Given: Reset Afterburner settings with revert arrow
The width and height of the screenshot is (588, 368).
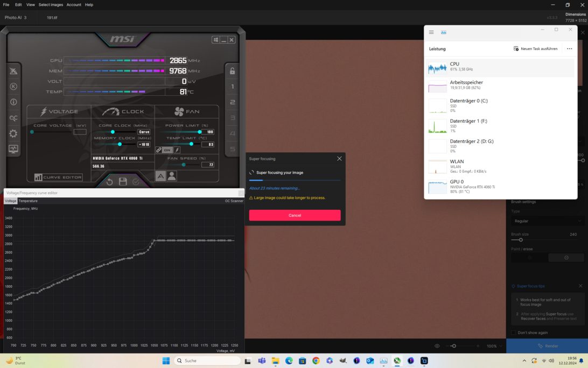Looking at the screenshot, I should coord(110,182).
